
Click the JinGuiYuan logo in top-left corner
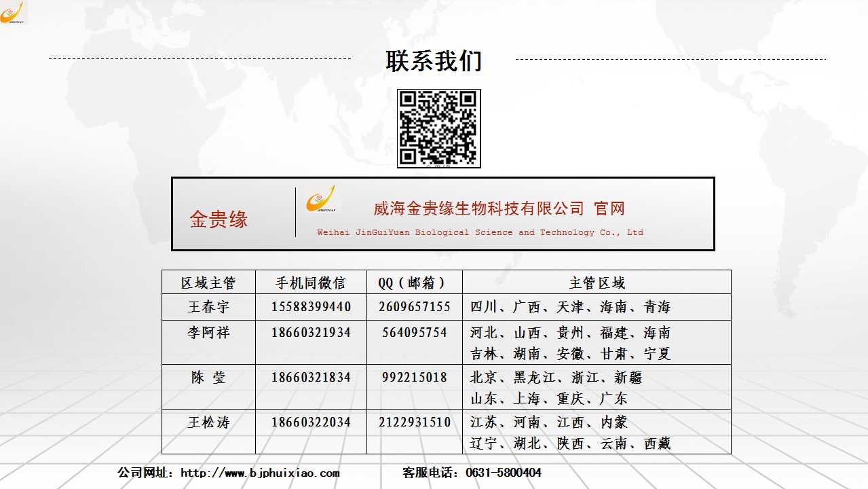pyautogui.click(x=12, y=12)
